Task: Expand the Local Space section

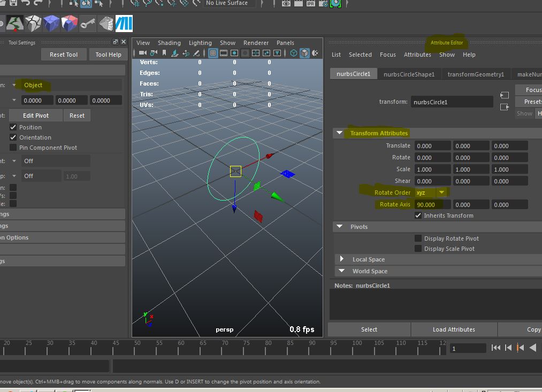Action: tap(341, 259)
